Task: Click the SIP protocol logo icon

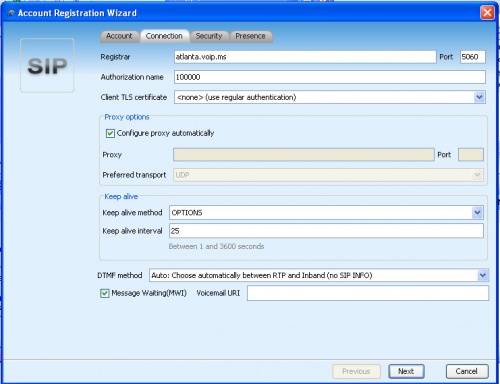Action: 47,65
